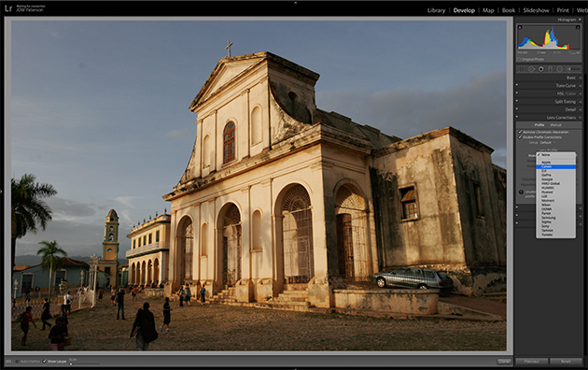
Task: Click the histogram graph
Action: 549,37
